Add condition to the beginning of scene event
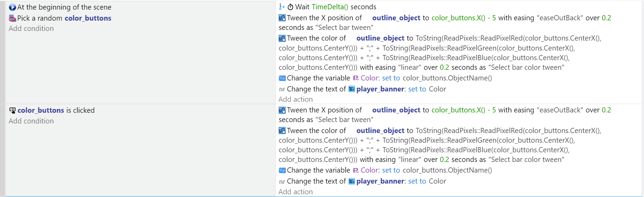 [x=31, y=29]
